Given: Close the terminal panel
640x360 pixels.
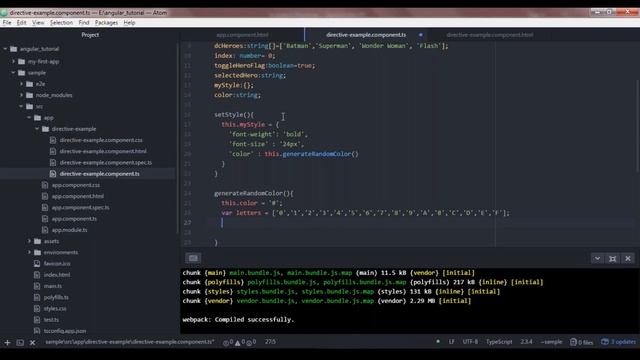Looking at the screenshot, I should click(628, 258).
